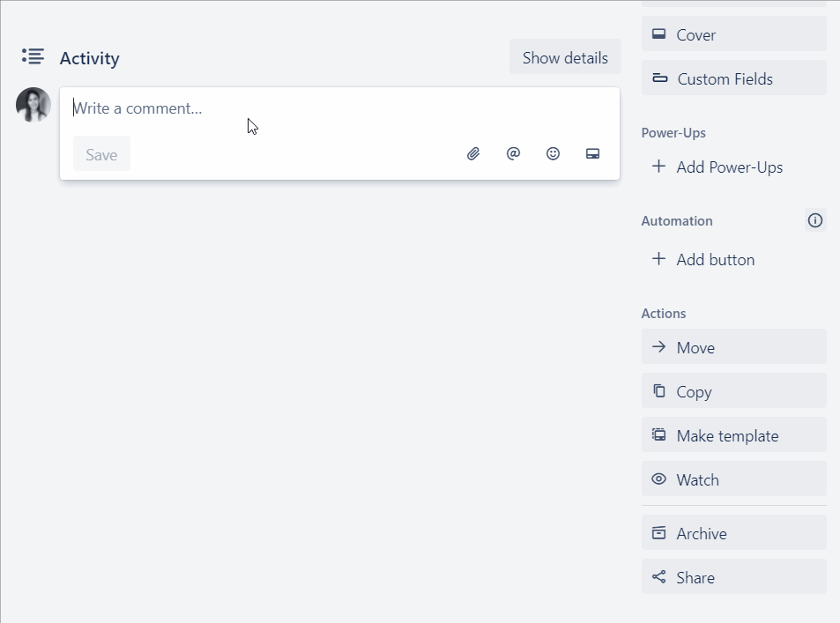840x623 pixels.
Task: Open Custom Fields options
Action: pyautogui.click(x=724, y=78)
